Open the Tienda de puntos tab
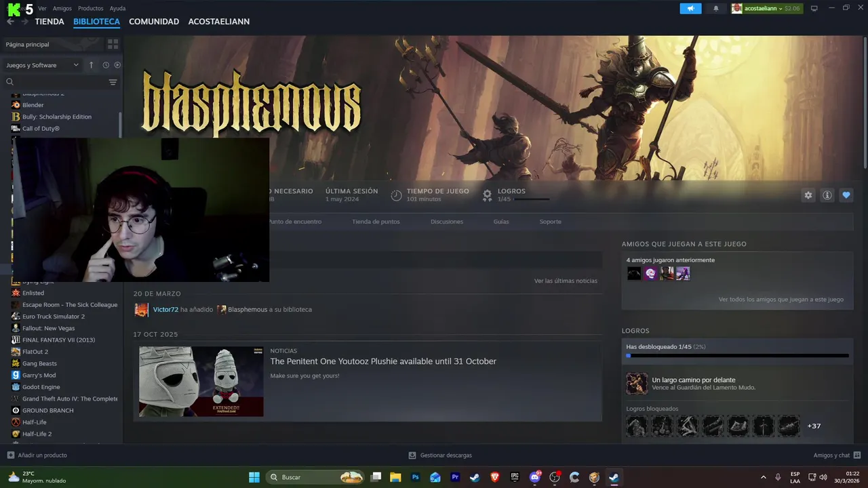 click(x=376, y=222)
